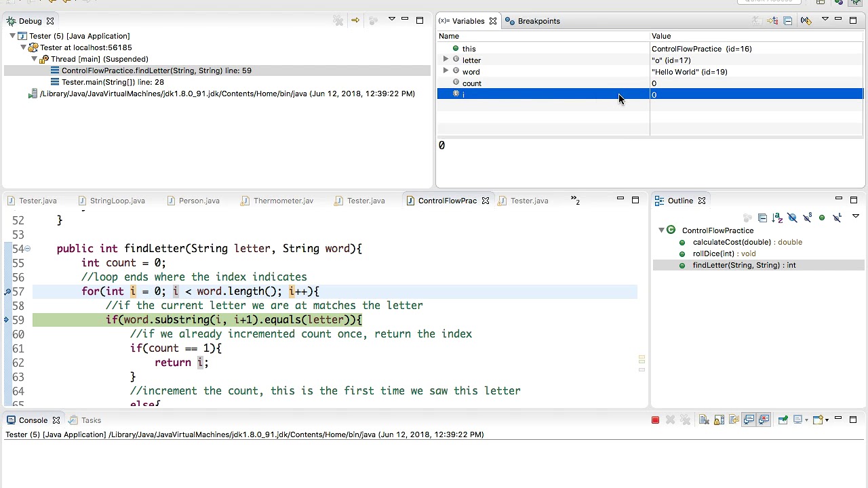Viewport: 868px width, 488px height.
Task: Click the Console tab label
Action: (33, 420)
